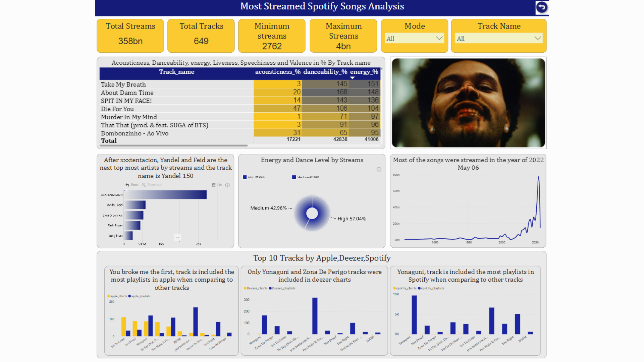Sort the table by Track_name column
Viewport: 644px width, 362px height.
pyautogui.click(x=176, y=72)
